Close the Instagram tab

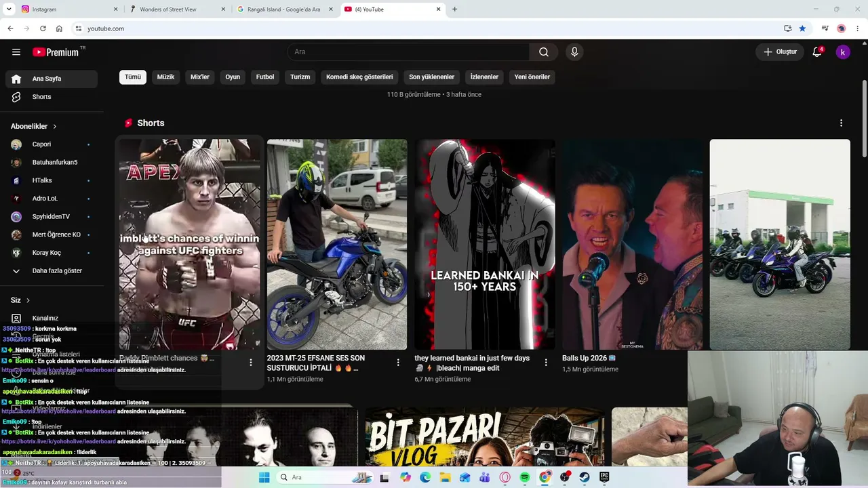(115, 9)
